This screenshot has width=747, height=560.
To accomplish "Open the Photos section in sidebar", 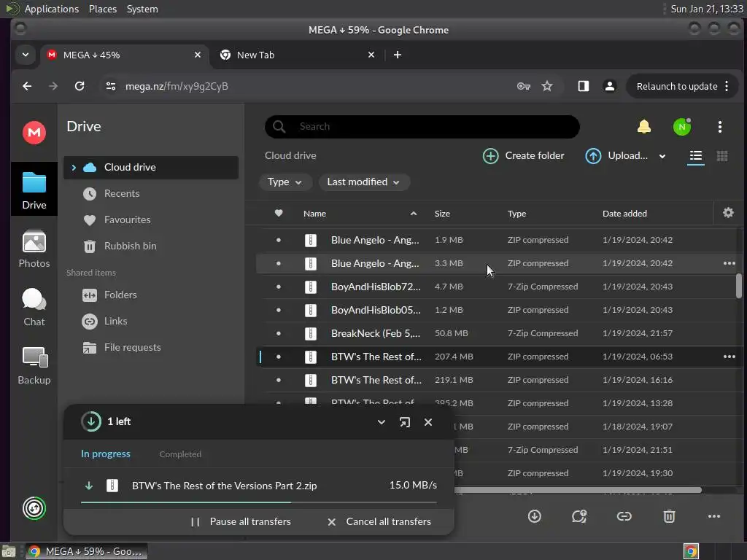I will [34, 249].
